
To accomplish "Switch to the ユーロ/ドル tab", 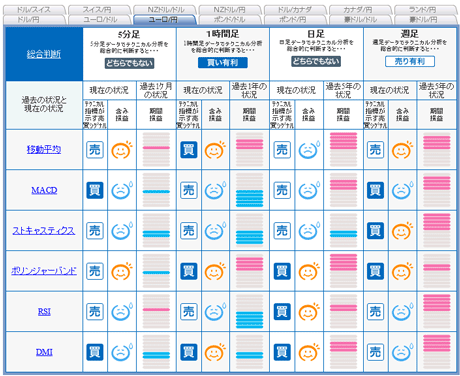I will (99, 20).
